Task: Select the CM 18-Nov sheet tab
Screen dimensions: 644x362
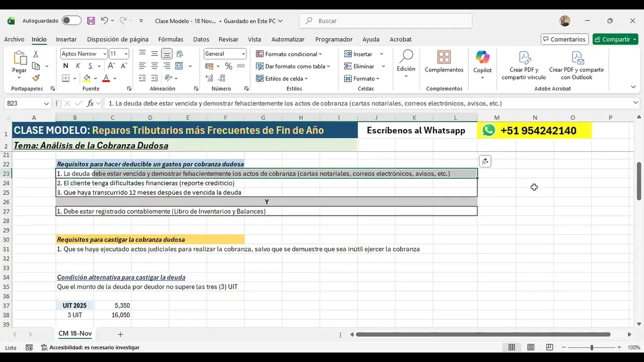Action: [75, 334]
